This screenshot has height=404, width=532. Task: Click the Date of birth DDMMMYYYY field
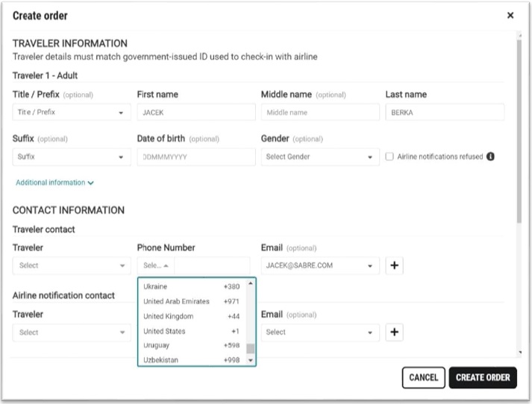[x=196, y=157]
